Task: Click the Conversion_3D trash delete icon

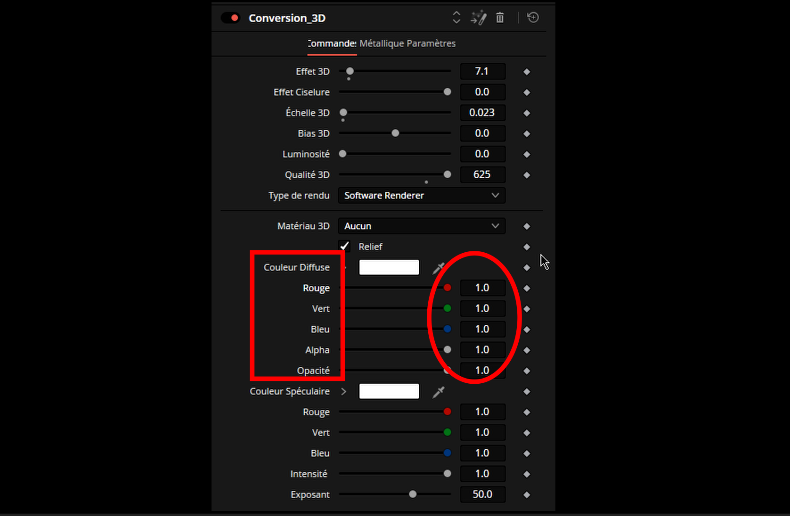Action: [x=500, y=18]
